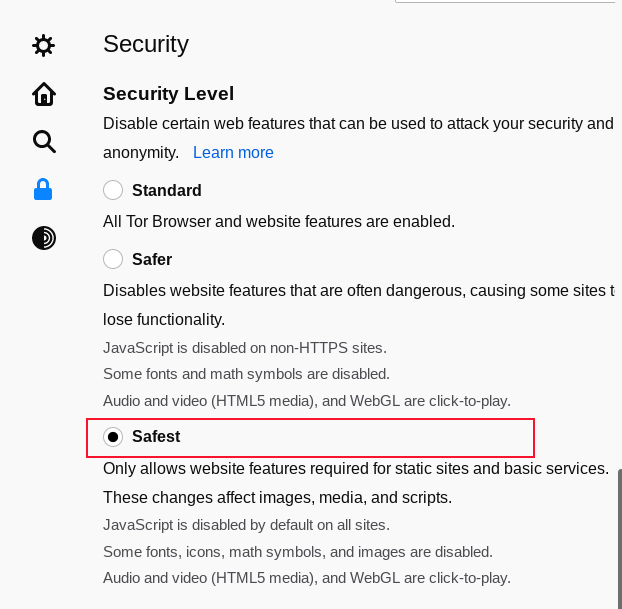
Task: Open General settings gear icon
Action: 44,45
